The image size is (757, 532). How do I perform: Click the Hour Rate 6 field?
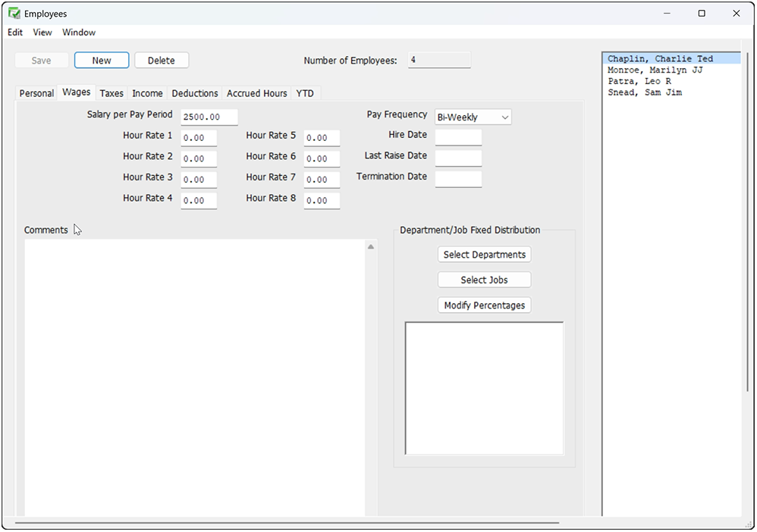coord(322,158)
